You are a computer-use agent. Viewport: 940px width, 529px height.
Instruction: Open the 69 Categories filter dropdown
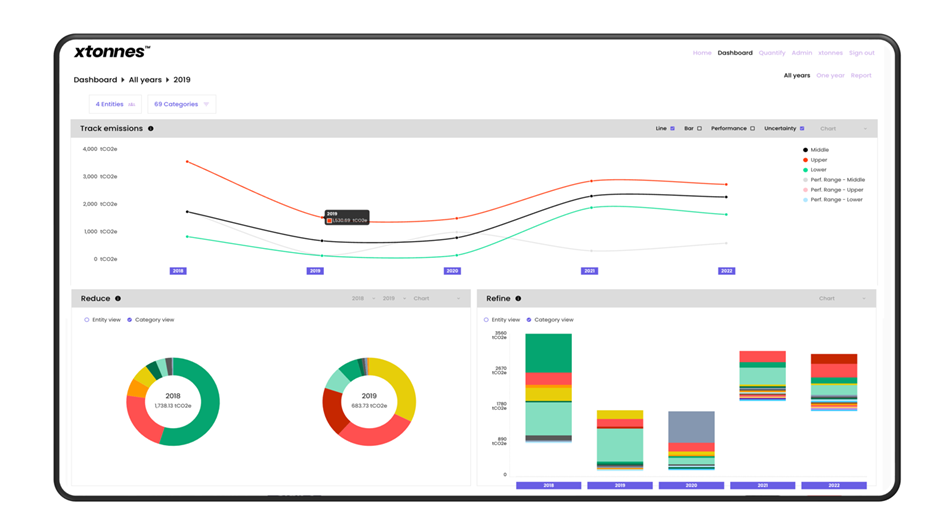click(181, 104)
